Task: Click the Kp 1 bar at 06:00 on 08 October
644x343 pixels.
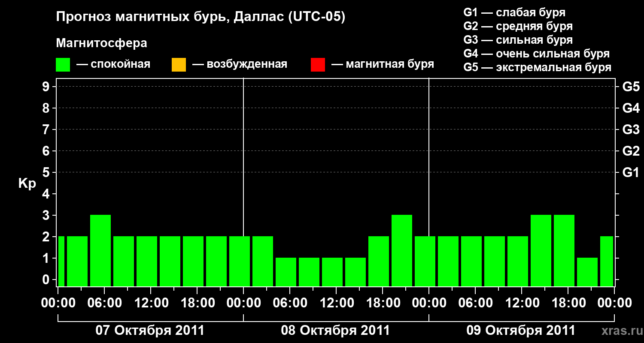Action: [x=286, y=272]
